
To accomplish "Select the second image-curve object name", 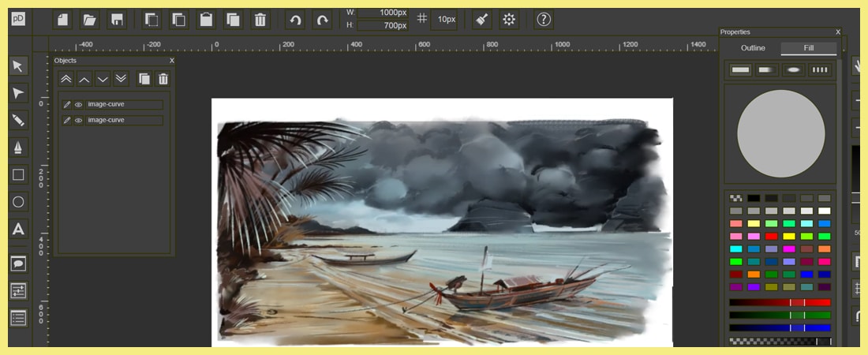I will (124, 120).
